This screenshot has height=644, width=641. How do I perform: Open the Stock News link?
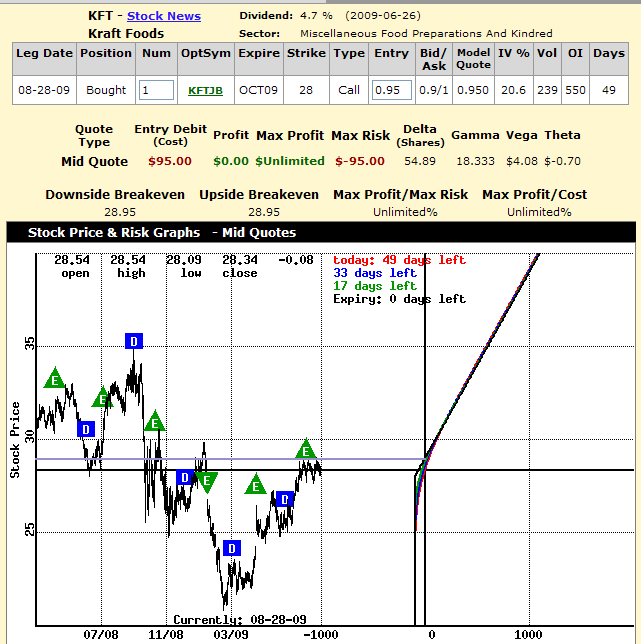coord(164,16)
